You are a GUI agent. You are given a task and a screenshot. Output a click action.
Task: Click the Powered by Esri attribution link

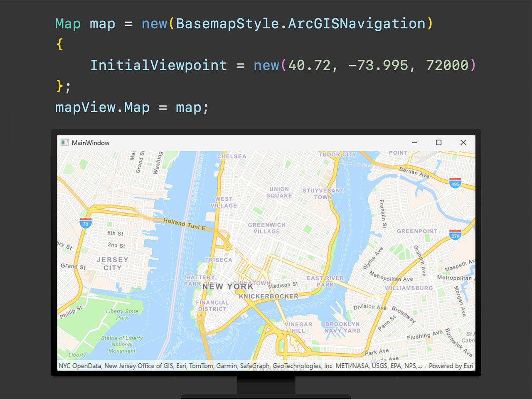451,366
